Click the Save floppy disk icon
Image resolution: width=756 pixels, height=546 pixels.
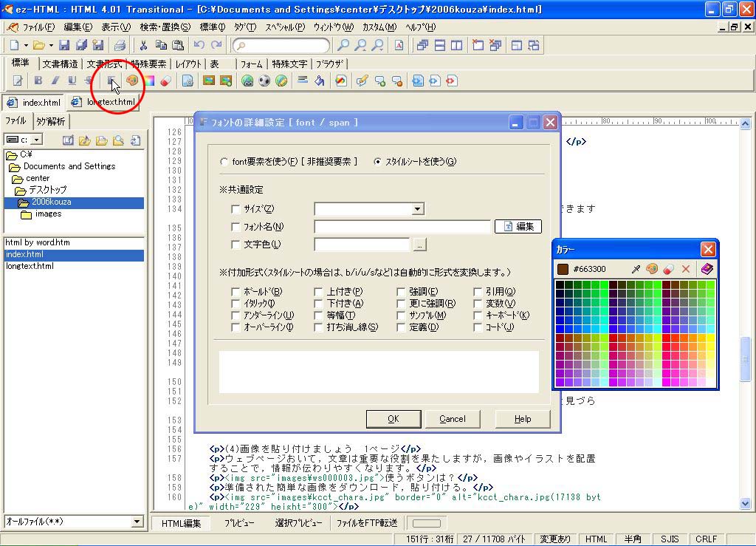[x=64, y=45]
